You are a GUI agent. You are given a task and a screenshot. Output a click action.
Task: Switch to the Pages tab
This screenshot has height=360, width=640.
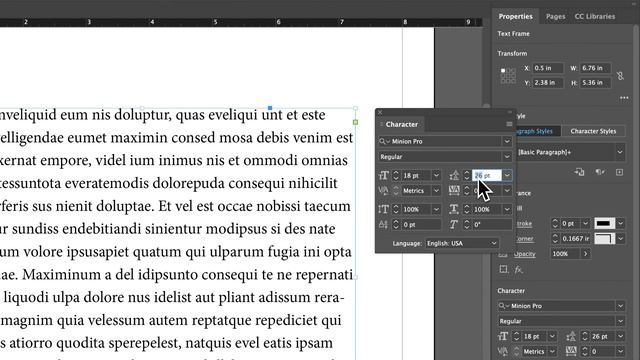(x=555, y=16)
